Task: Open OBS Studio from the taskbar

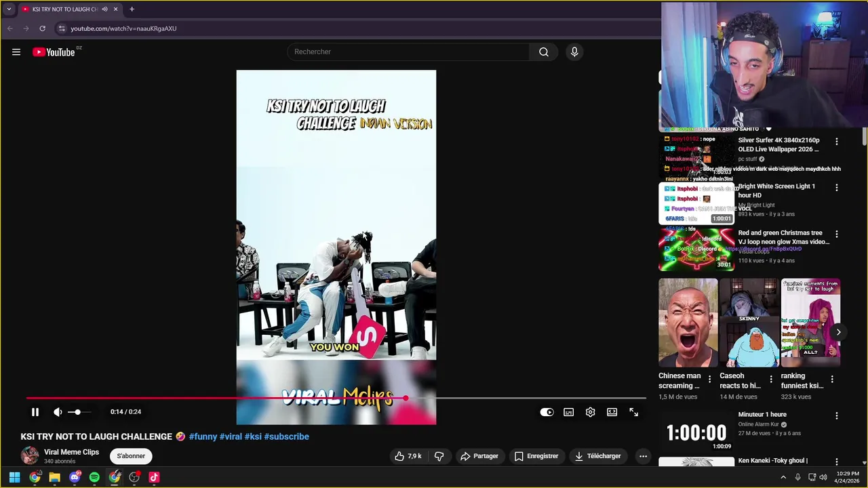Action: pyautogui.click(x=134, y=477)
